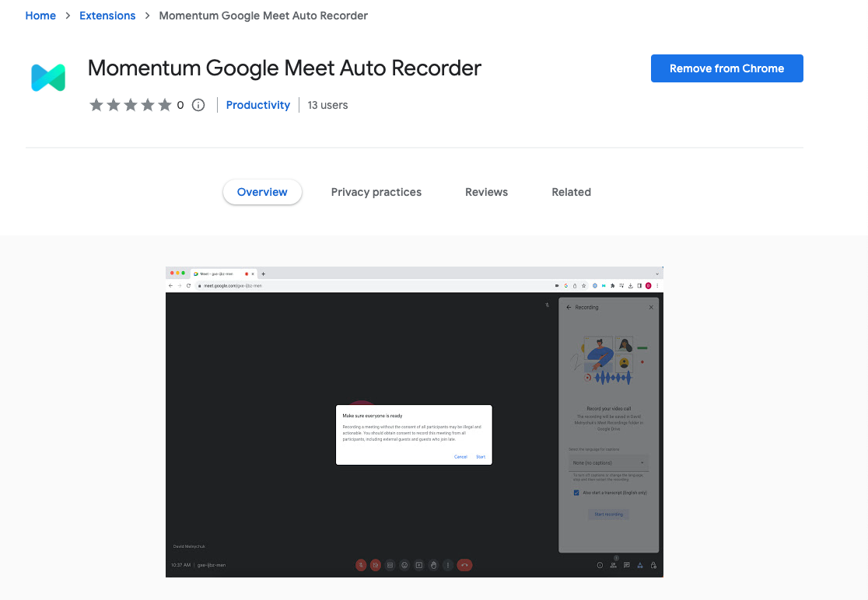Click the Remove from Chrome button
This screenshot has height=600, width=868.
(x=727, y=68)
